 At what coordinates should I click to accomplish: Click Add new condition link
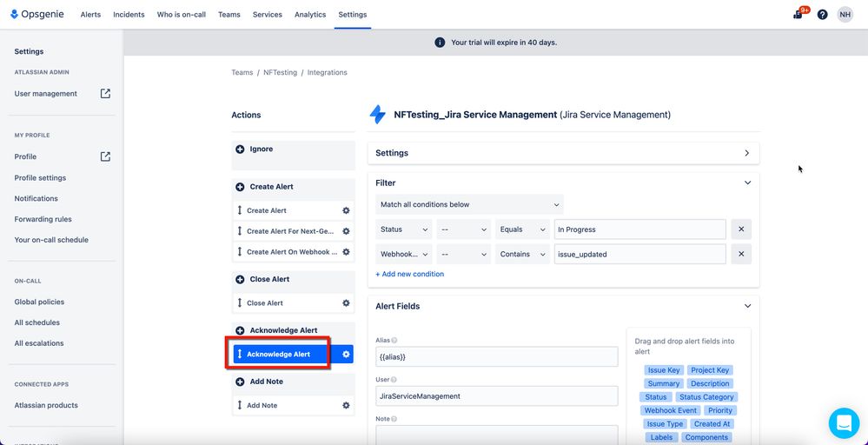tap(409, 274)
